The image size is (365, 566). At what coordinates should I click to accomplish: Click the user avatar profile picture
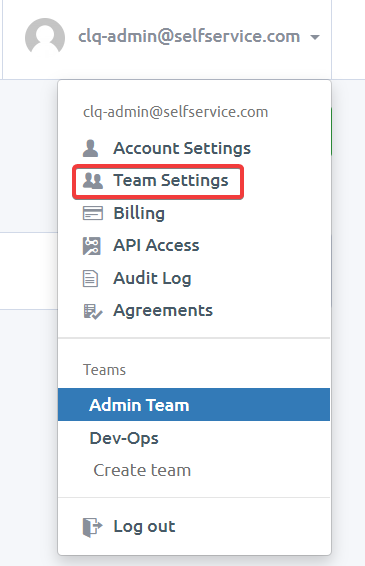pyautogui.click(x=45, y=38)
